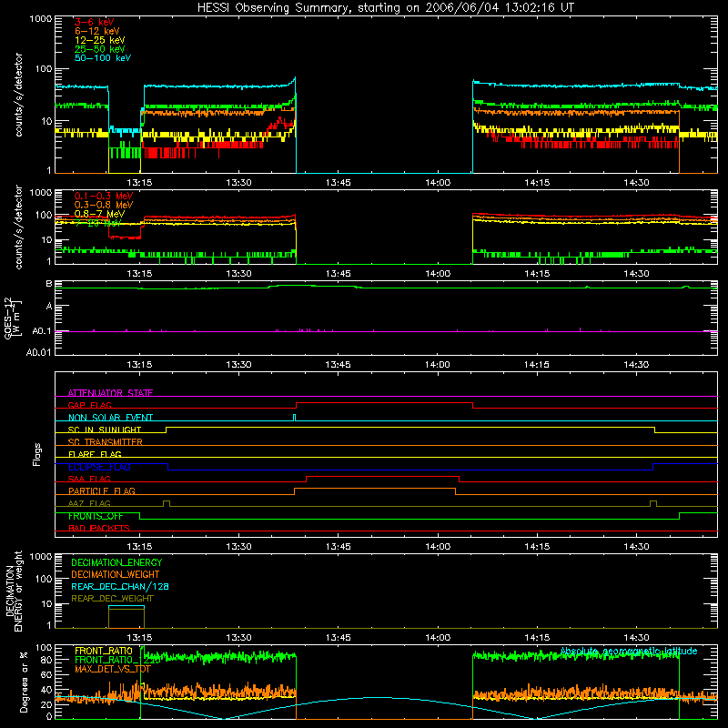Screen dimensions: 728x728
Task: Select the SC_IN_SUNLIGHT flag label
Action: point(105,430)
